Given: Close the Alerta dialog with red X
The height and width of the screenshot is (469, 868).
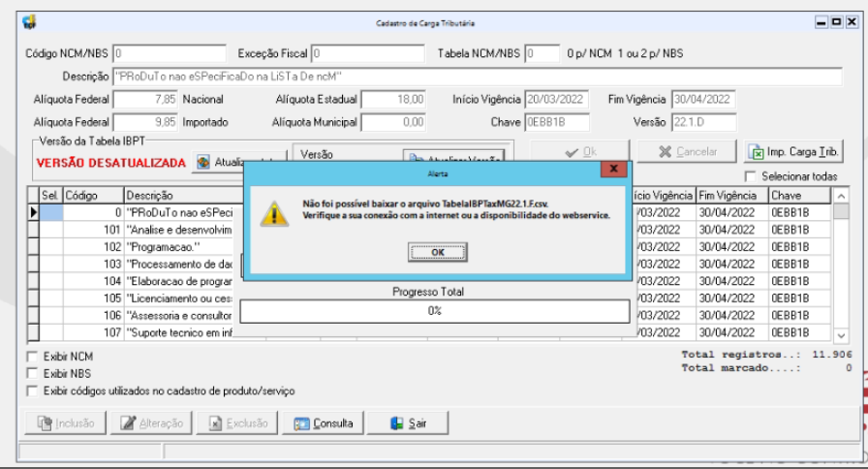Looking at the screenshot, I should [613, 169].
